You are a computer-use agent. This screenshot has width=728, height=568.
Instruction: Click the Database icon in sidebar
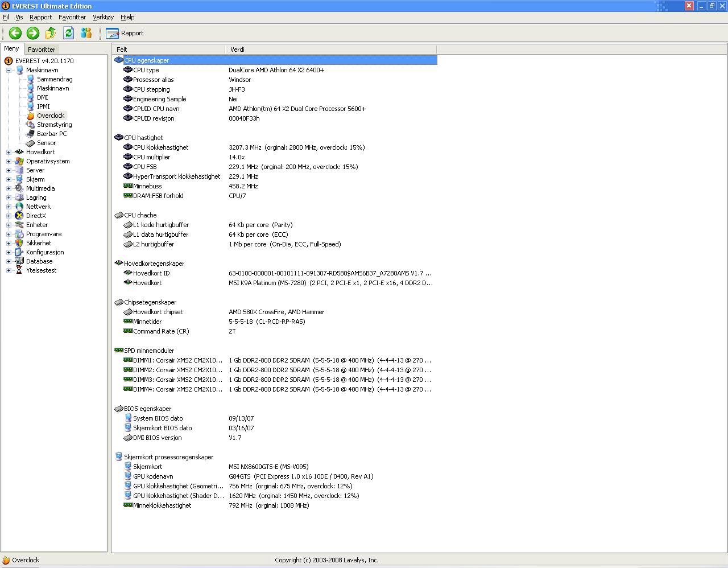point(19,261)
